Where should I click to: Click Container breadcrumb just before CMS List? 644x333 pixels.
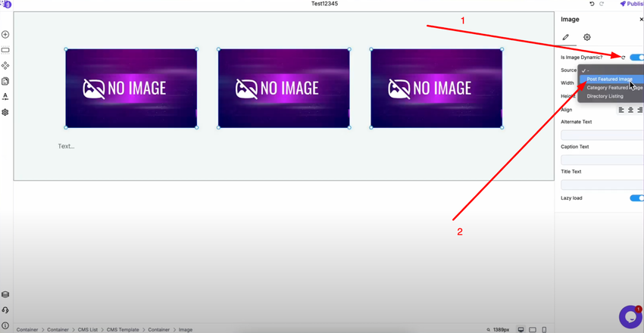(x=58, y=330)
